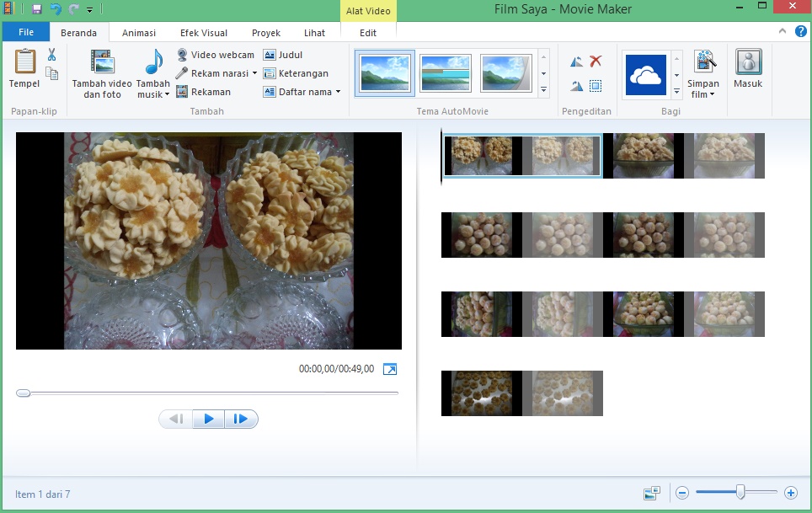Click Tambah video dan foto icon

pos(102,61)
